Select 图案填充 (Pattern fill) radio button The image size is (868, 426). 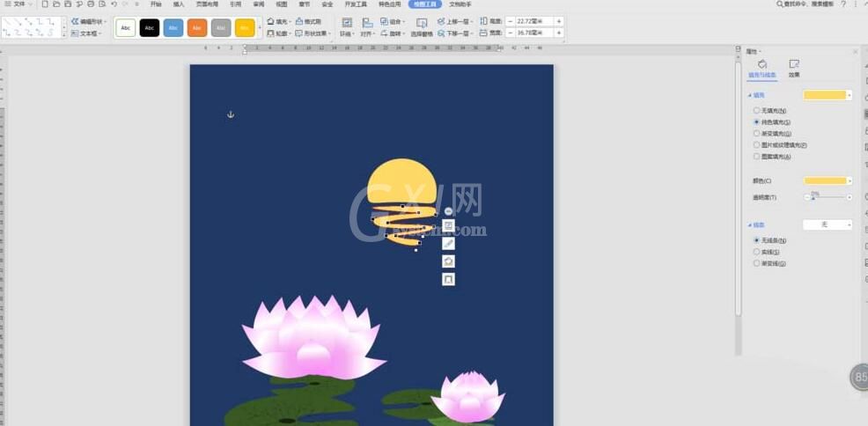[757, 157]
